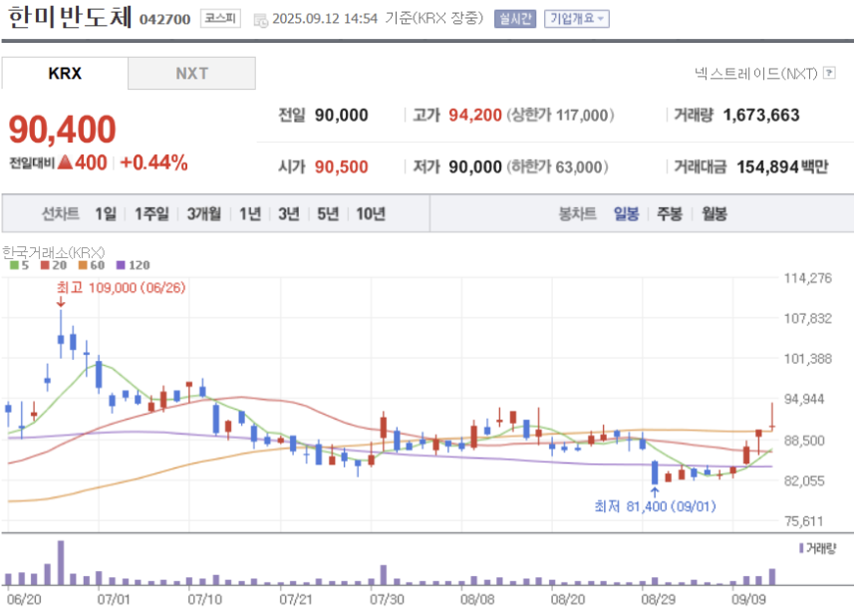Image resolution: width=854 pixels, height=616 pixels.
Task: Click the stock code 042700
Action: [165, 19]
